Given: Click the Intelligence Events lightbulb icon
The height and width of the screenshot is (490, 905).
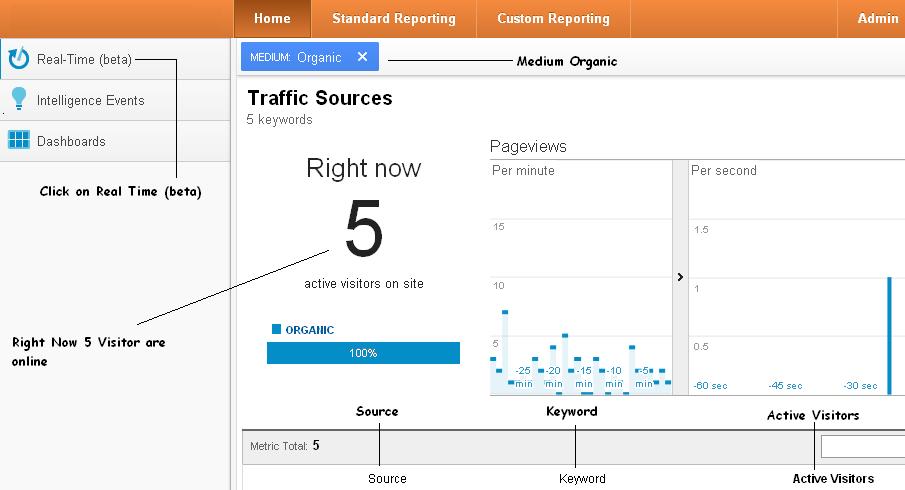Looking at the screenshot, I should click(x=18, y=99).
